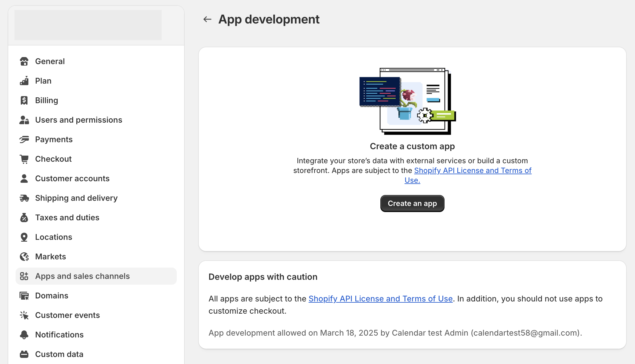Click the App development allowed on March 18 text

coord(395,333)
